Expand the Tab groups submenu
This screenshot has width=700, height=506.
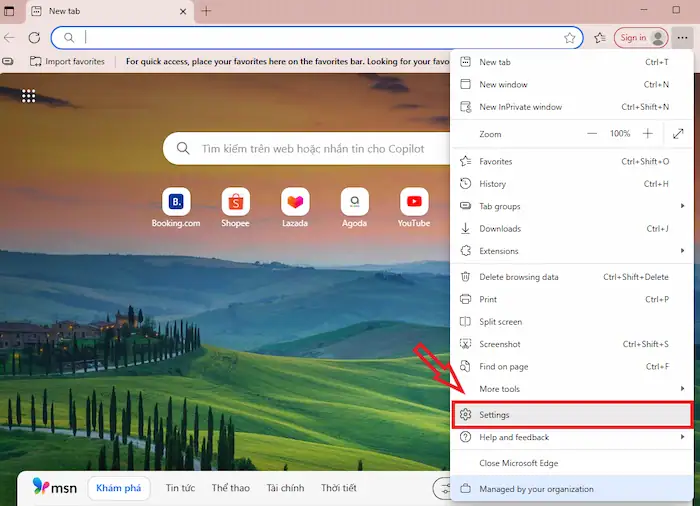pyautogui.click(x=572, y=206)
